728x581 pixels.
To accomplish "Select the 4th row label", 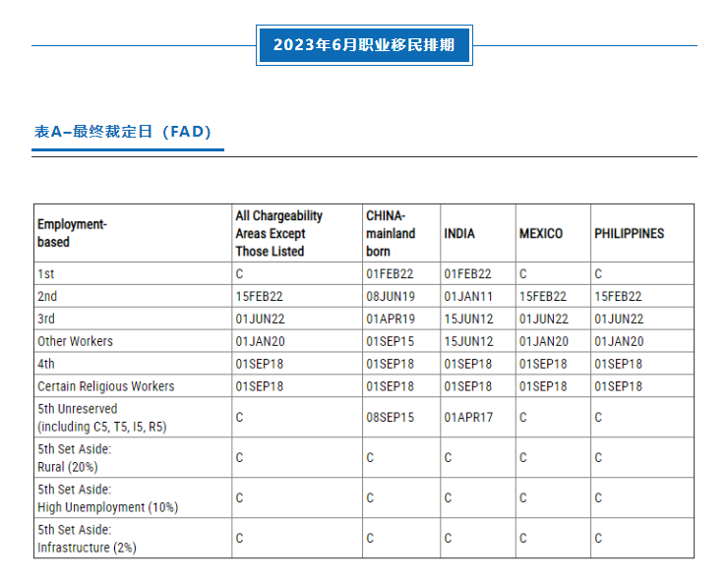I will tap(46, 364).
